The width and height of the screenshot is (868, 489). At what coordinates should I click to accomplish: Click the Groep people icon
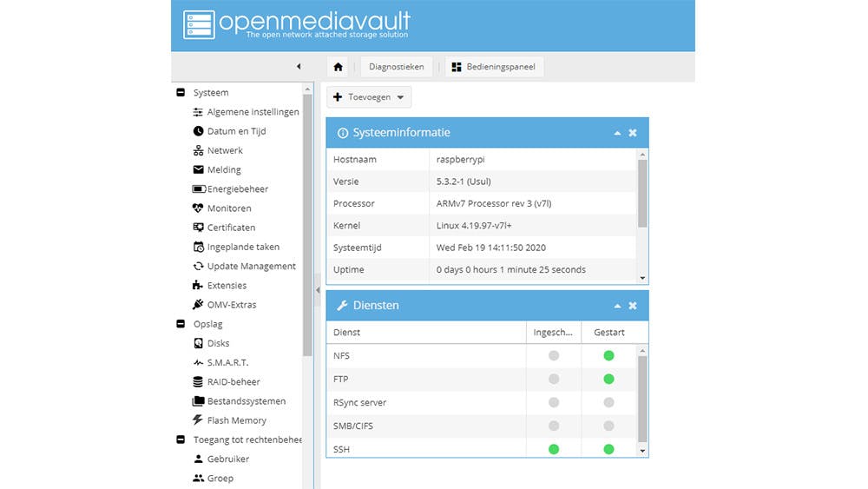coord(198,478)
